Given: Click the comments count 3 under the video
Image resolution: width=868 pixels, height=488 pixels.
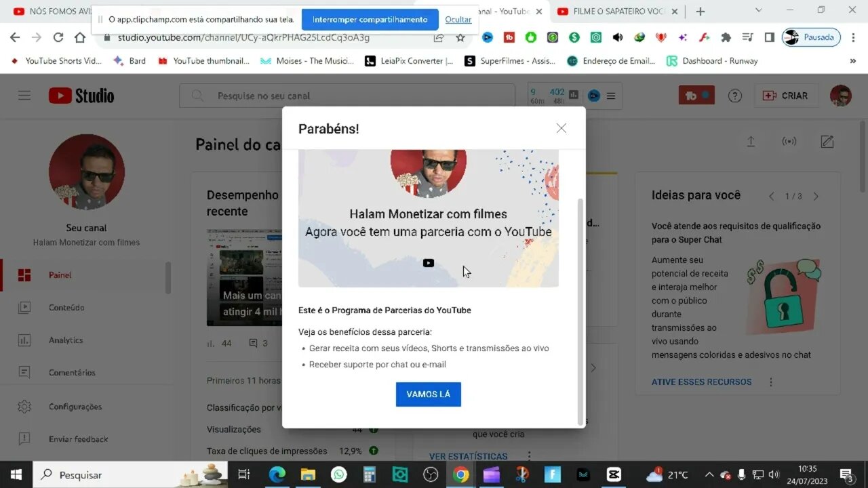Looking at the screenshot, I should point(258,344).
